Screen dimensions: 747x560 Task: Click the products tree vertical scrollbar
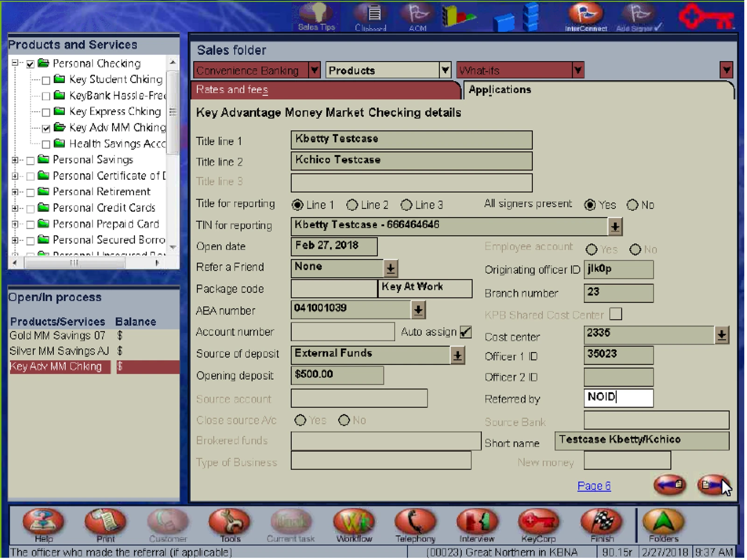click(173, 154)
